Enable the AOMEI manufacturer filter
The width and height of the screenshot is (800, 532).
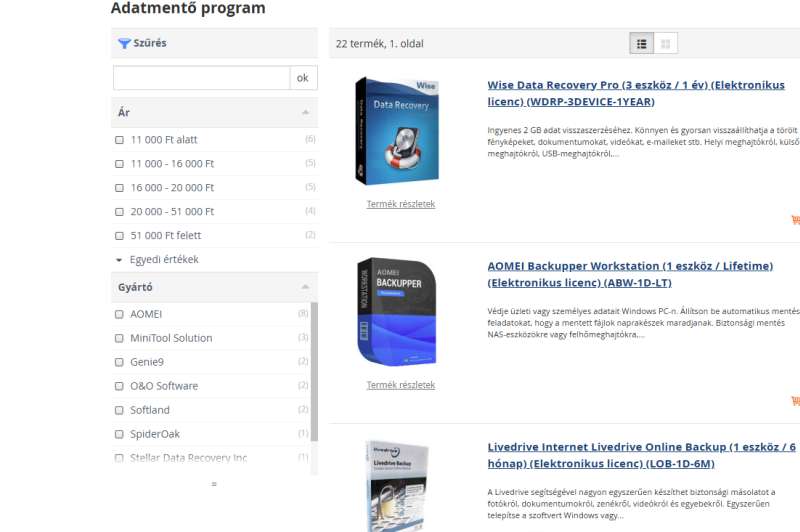[120, 314]
